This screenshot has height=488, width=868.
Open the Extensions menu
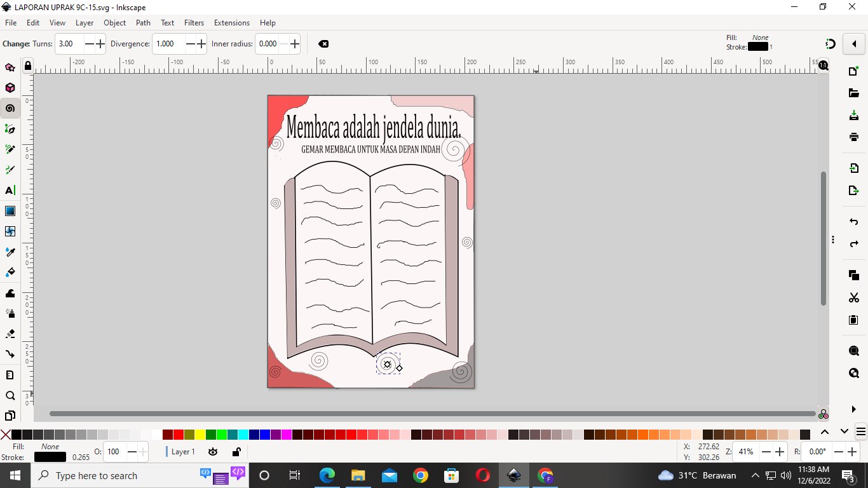[232, 22]
